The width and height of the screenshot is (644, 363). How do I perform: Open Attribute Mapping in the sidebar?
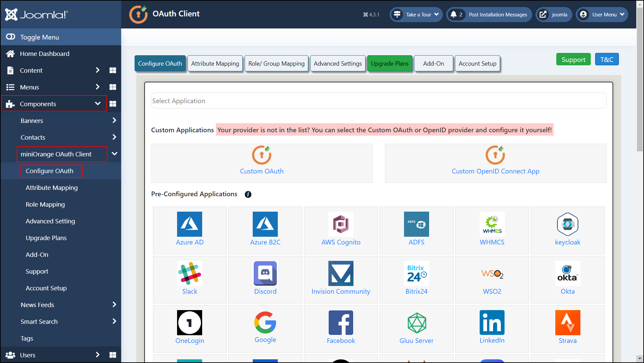click(52, 188)
